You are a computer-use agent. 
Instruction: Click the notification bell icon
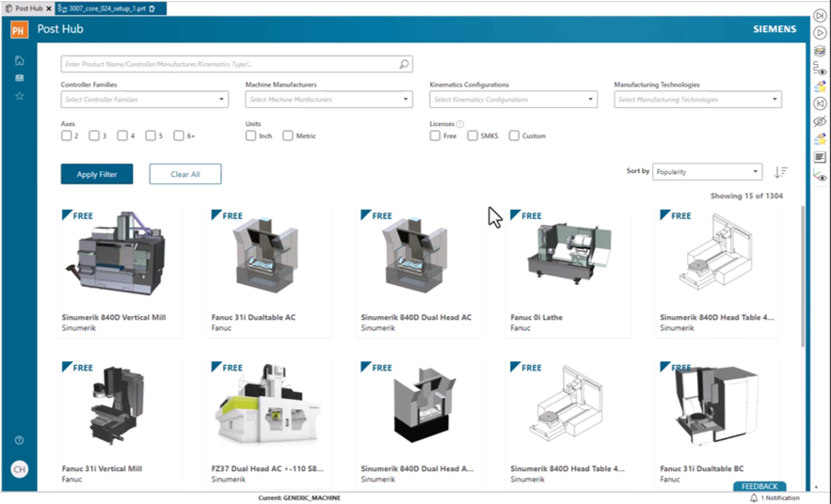pos(754,497)
